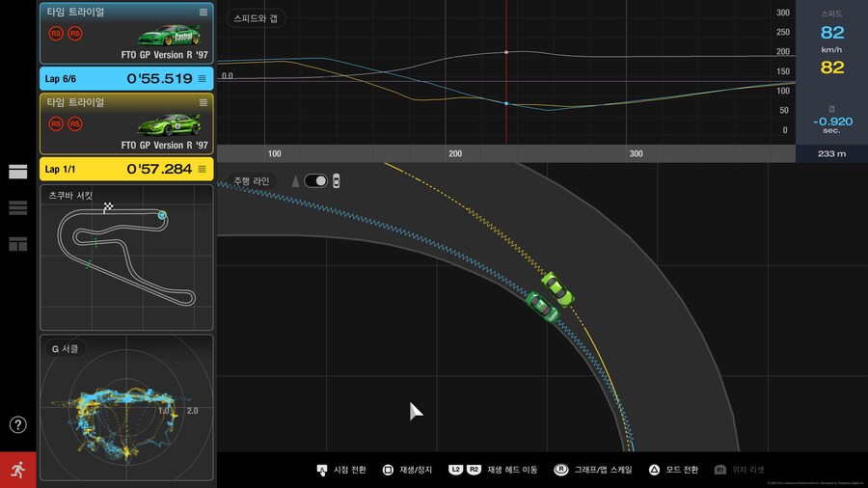Viewport: 868px width, 488px height.
Task: Toggle the driving line arrow/car marker switch
Action: coord(315,180)
